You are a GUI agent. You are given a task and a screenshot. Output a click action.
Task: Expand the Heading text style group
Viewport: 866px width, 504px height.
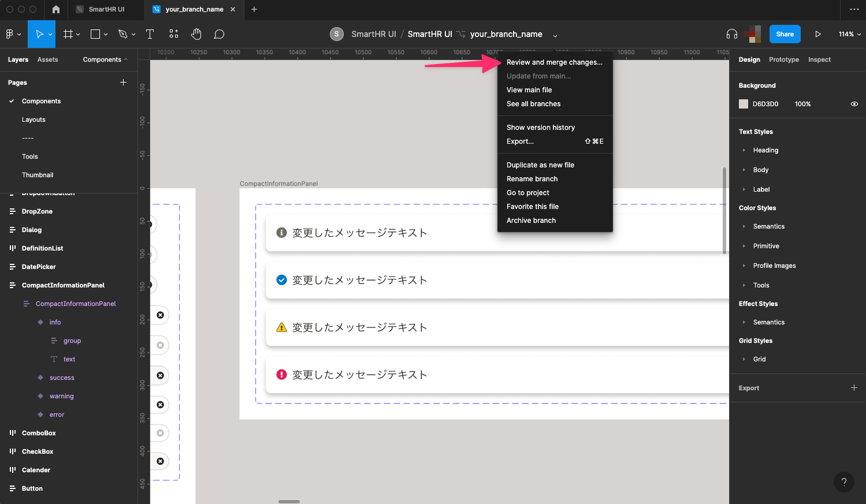click(744, 150)
